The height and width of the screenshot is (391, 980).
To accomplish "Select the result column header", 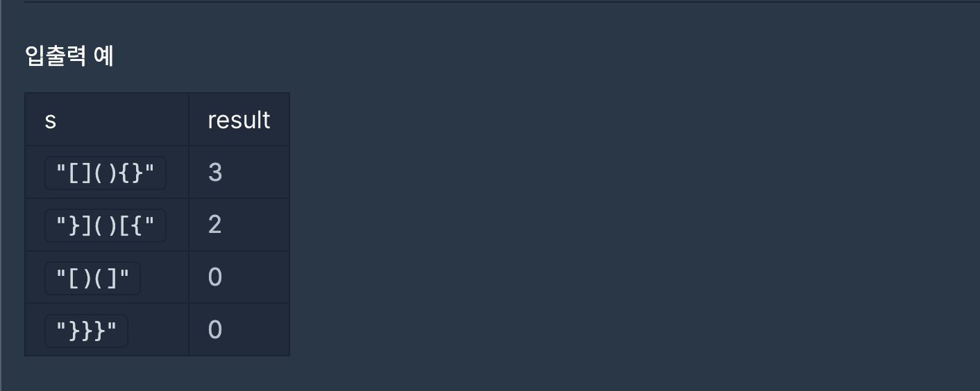I will (x=239, y=120).
